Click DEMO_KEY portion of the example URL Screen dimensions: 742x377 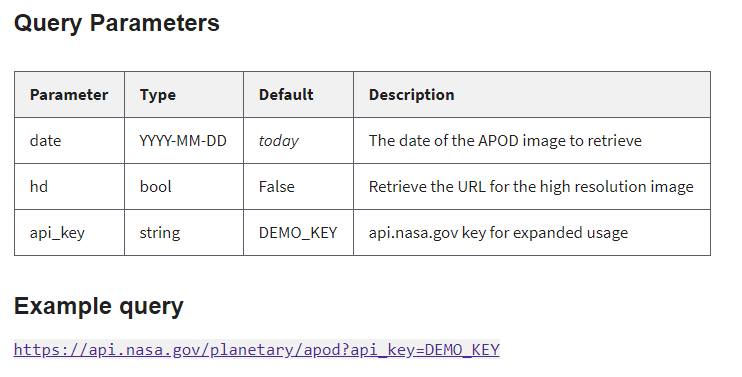pyautogui.click(x=462, y=350)
